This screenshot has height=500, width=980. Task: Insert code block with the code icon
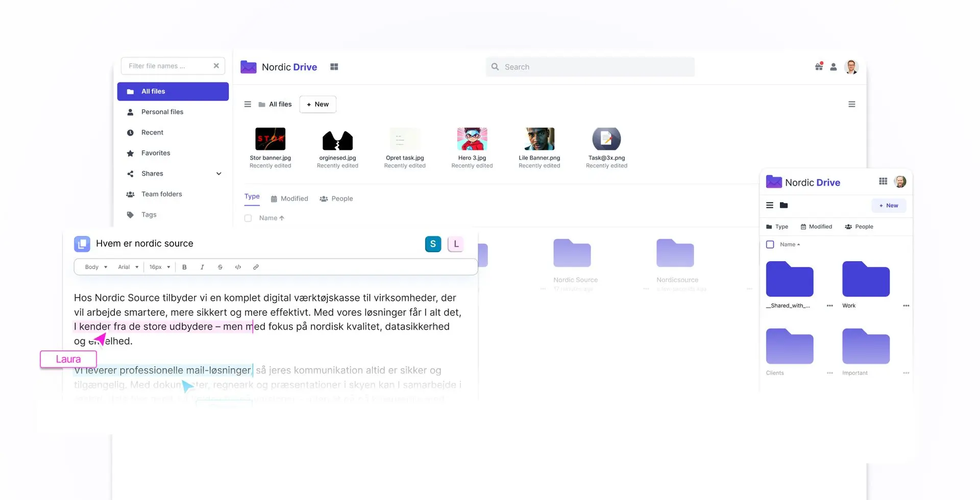238,267
